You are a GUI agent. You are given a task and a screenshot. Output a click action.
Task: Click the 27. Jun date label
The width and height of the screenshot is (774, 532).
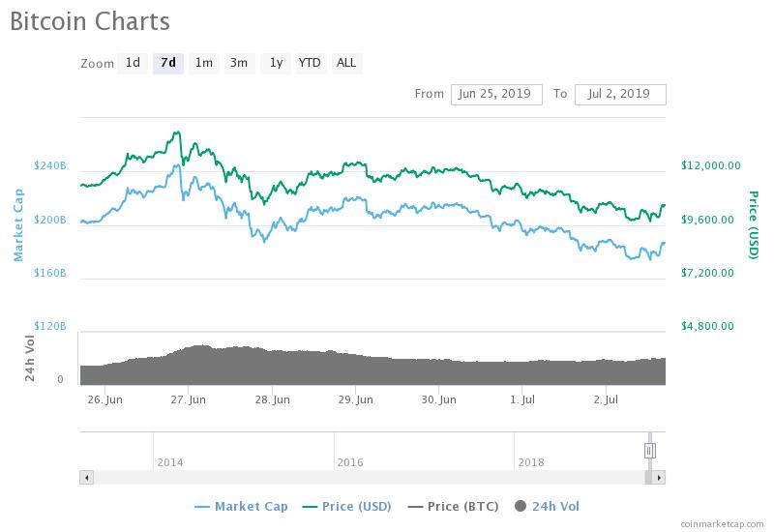click(189, 399)
